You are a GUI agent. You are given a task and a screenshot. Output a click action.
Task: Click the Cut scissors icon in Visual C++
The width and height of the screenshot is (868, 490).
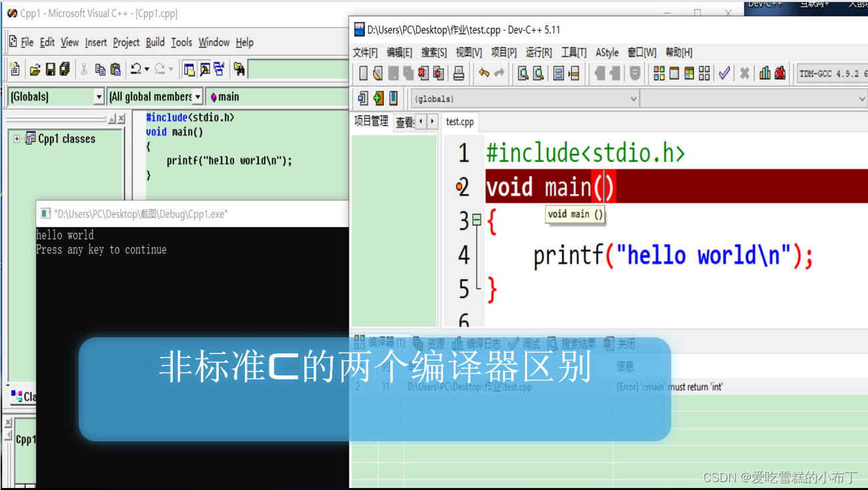pyautogui.click(x=84, y=69)
